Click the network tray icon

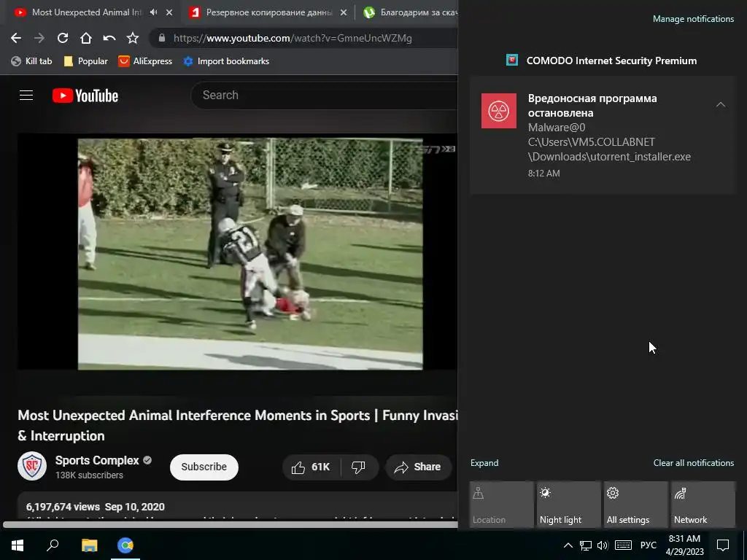click(x=586, y=545)
